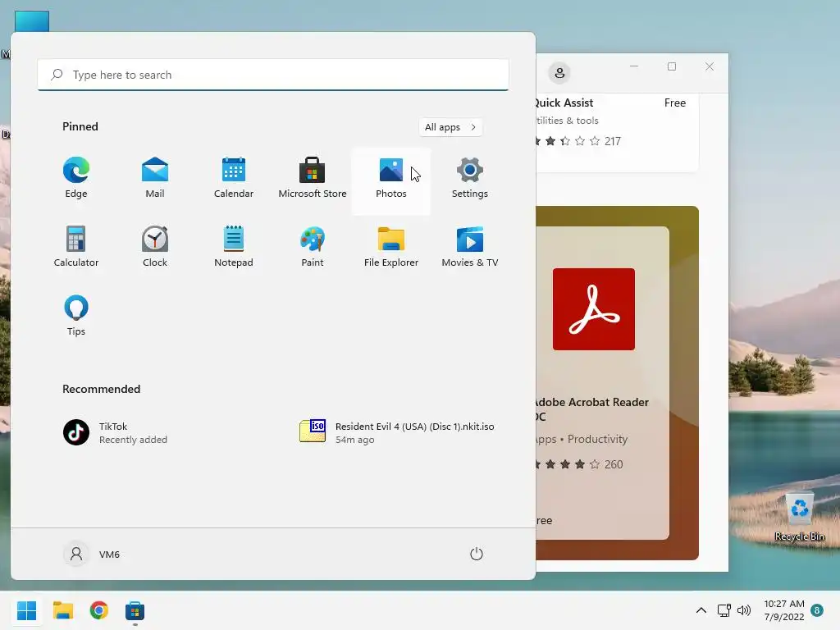
Task: Expand the All apps list
Action: pos(450,127)
